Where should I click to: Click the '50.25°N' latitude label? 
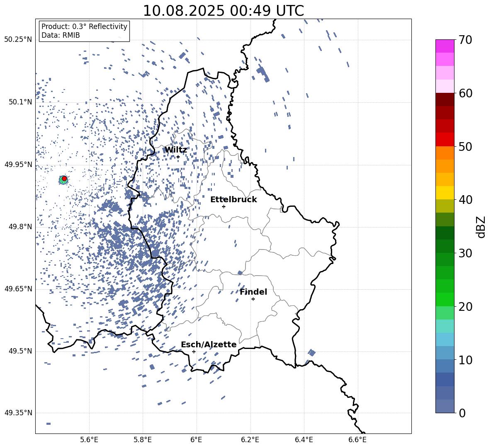coord(18,40)
